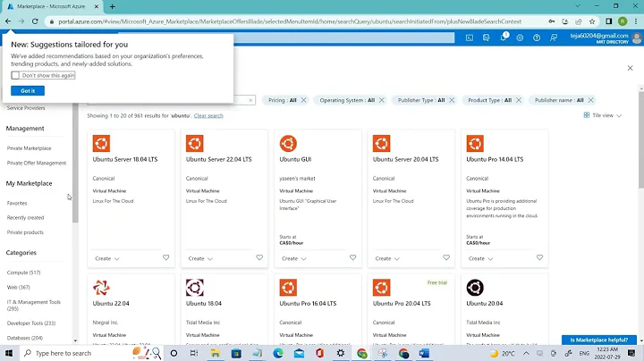Screen dimensions: 644x361
Task: Expand Create dropdown for Ubuntu Server 18.04
Action: pyautogui.click(x=107, y=259)
